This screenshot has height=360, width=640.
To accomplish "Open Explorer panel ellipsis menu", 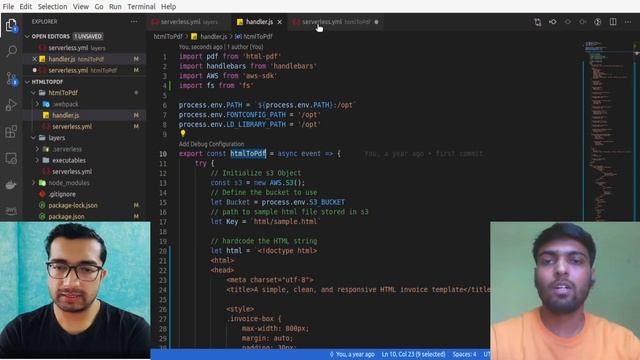I will (x=134, y=22).
